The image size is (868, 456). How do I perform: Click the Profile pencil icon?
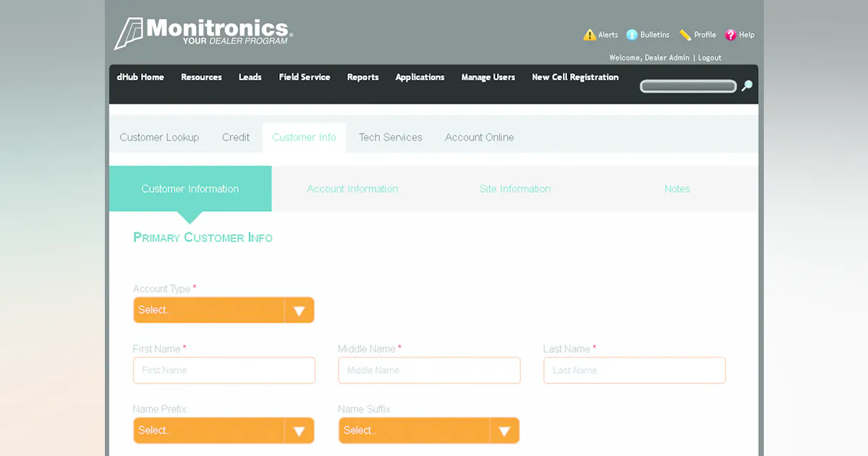(685, 35)
